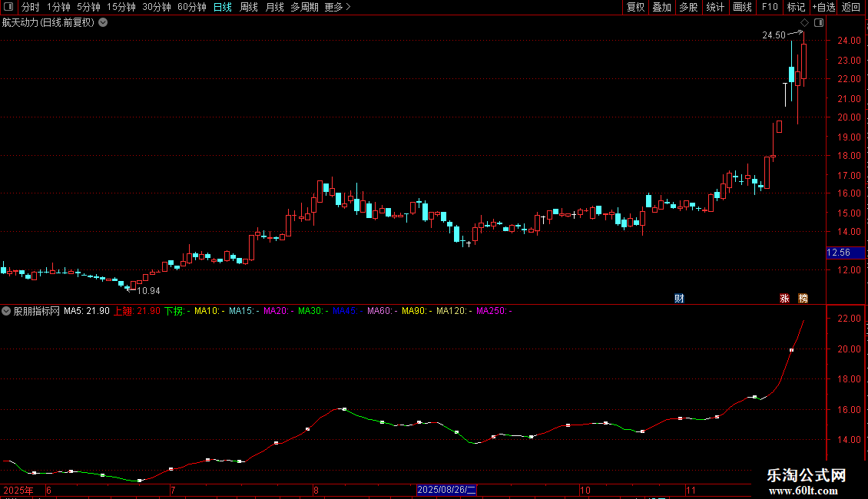The width and height of the screenshot is (868, 499).
Task: Click the 下拐 indicator label
Action: tap(177, 311)
